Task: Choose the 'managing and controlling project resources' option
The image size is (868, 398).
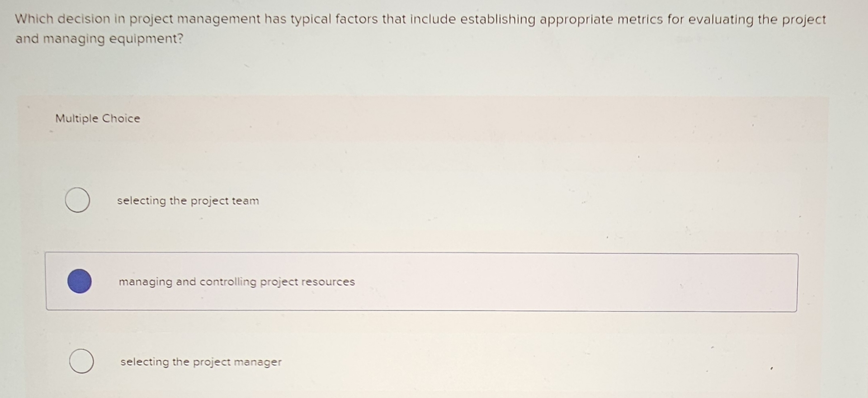Action: 80,281
